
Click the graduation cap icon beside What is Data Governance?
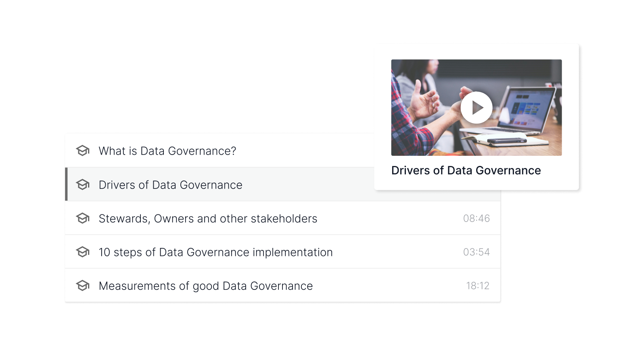(x=83, y=151)
